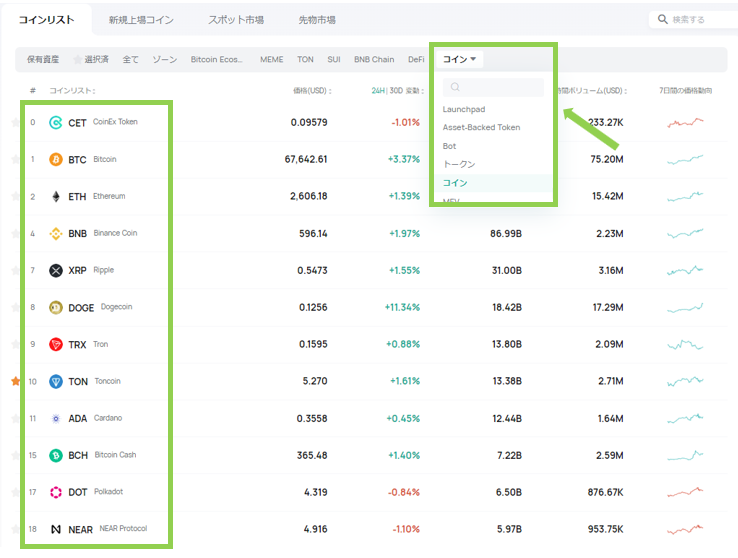This screenshot has height=558, width=738.
Task: Choose トークン in the dropdown list
Action: click(459, 164)
